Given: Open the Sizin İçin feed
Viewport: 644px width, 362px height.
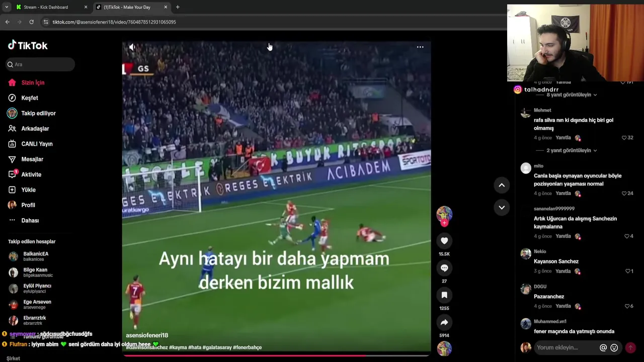Looking at the screenshot, I should tap(33, 82).
